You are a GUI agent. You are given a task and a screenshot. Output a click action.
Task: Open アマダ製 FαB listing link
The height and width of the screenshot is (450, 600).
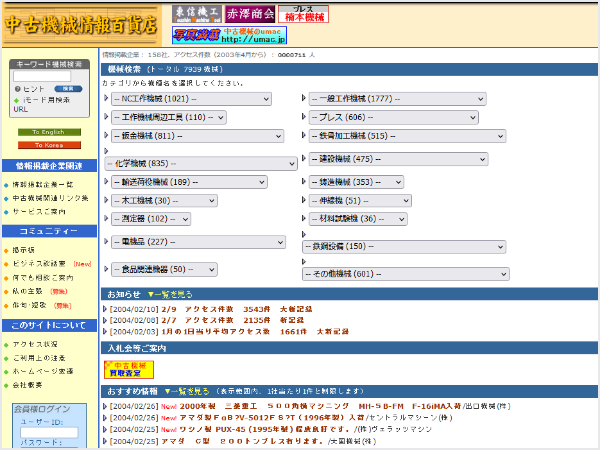coord(272,417)
